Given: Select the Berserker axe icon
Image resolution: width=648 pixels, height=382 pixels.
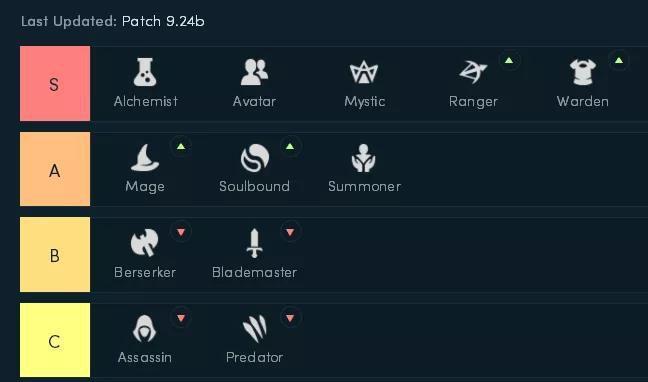Looking at the screenshot, I should [145, 243].
